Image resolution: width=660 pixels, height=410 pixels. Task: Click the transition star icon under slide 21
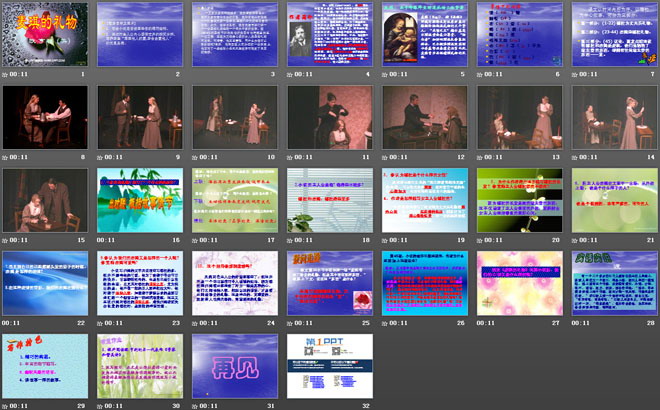[574, 240]
